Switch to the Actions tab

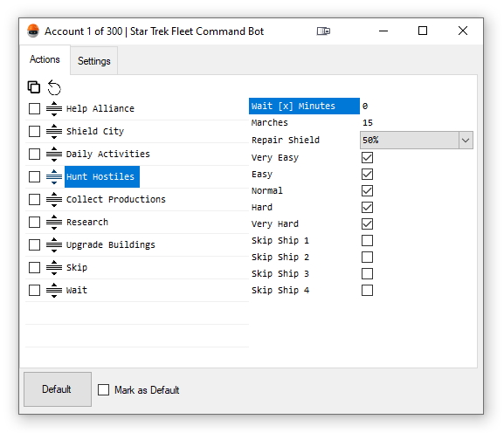coord(45,59)
